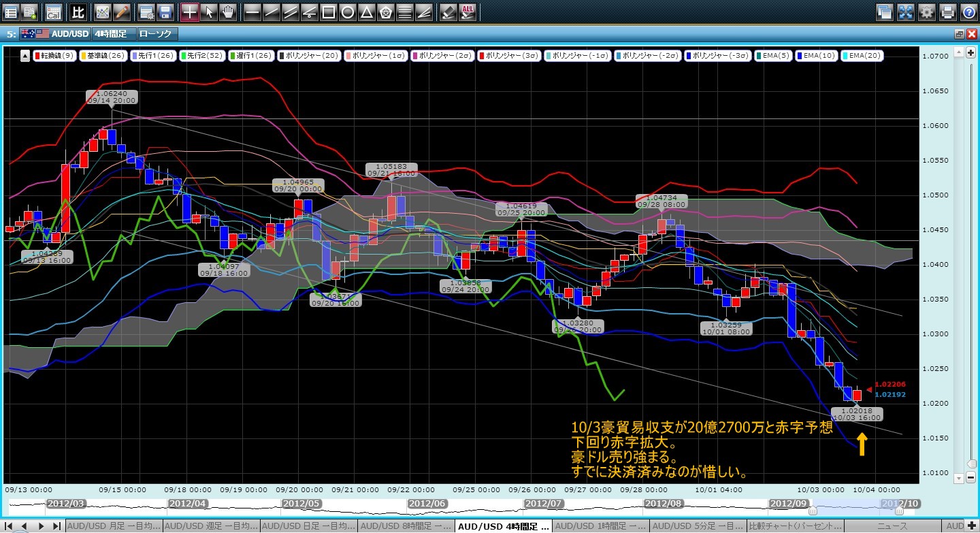Click the erase all drawings icon
The height and width of the screenshot is (533, 980).
click(x=468, y=12)
